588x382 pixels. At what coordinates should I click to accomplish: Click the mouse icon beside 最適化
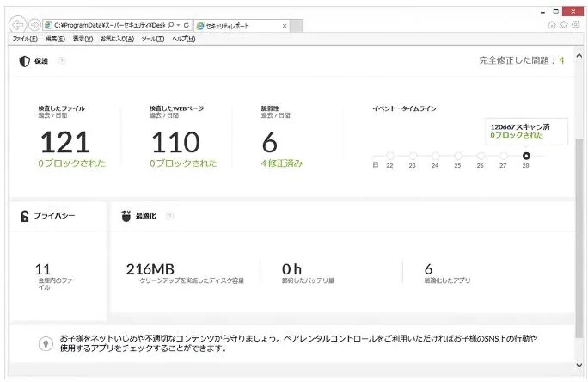click(126, 216)
